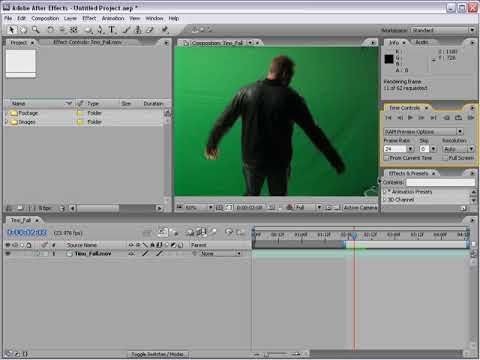Click the new folder icon in Project panel
The width and height of the screenshot is (480, 360).
pyautogui.click(x=20, y=208)
